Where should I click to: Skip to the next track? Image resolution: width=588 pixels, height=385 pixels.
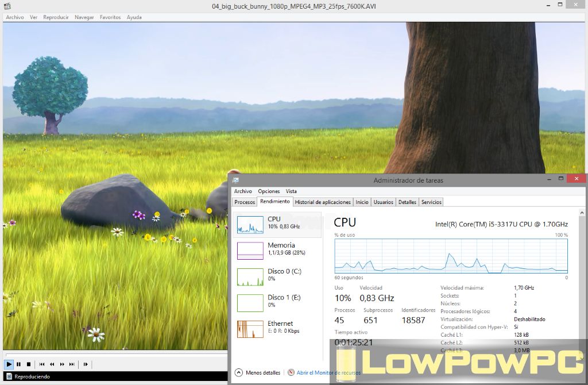[72, 364]
